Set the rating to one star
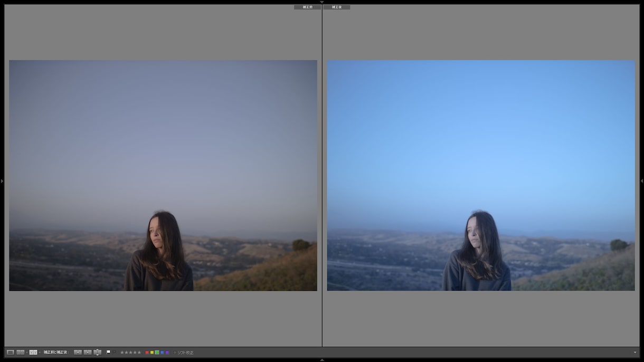 pos(122,353)
